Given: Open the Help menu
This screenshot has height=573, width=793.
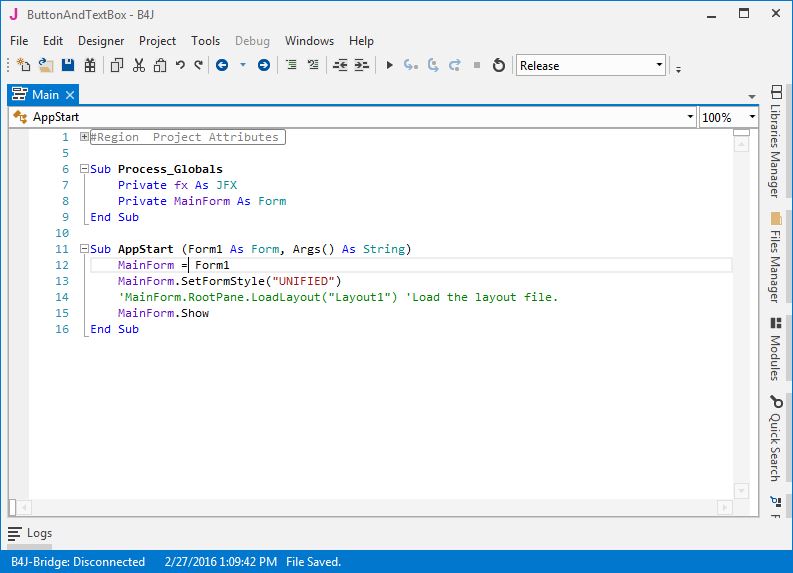Looking at the screenshot, I should tap(361, 41).
